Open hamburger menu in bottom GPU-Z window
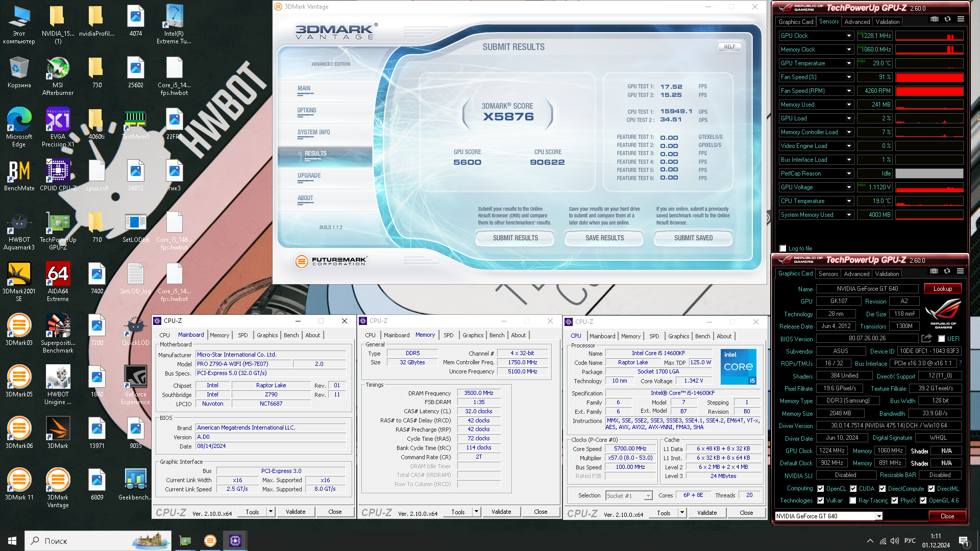The width and height of the screenshot is (980, 551). [960, 271]
